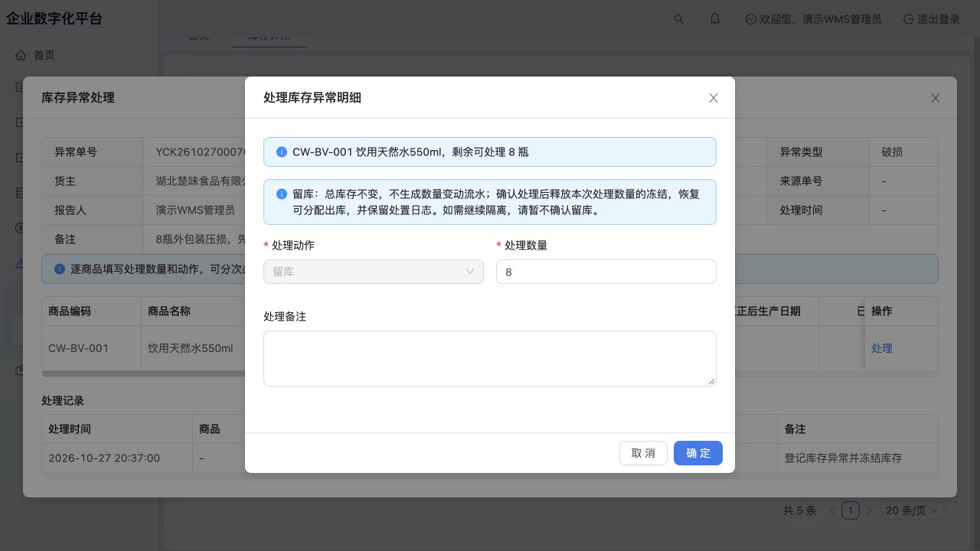This screenshot has width=980, height=551.
Task: Click the info icon before the 留库 explanation
Action: (282, 194)
